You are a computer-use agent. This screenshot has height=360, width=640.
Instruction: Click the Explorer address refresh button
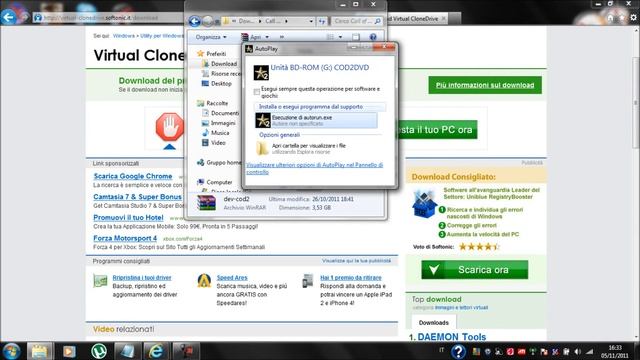(x=322, y=21)
